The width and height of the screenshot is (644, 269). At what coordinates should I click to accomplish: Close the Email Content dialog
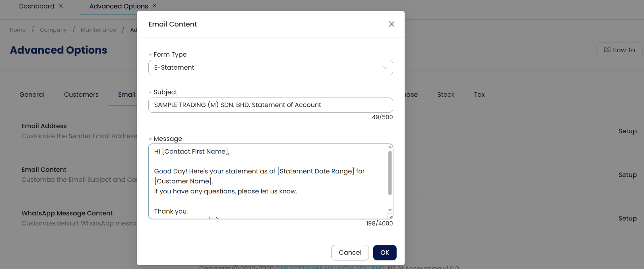pos(391,24)
